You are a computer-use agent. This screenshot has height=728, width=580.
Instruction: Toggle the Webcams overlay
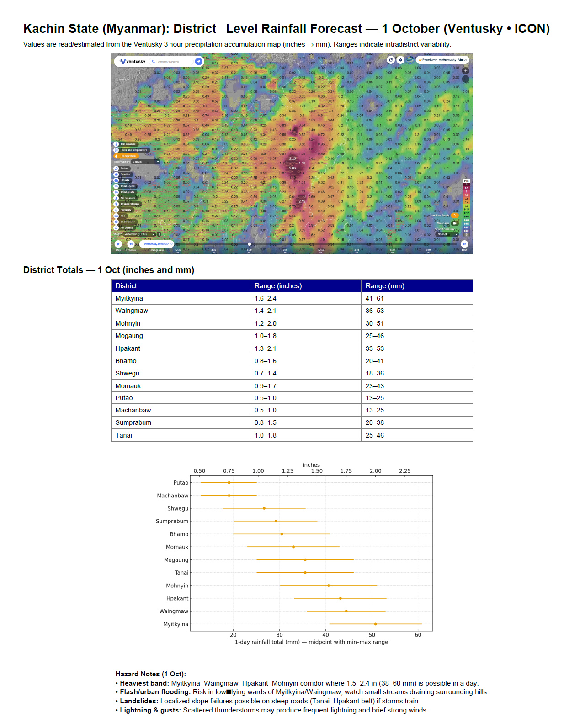[454, 223]
